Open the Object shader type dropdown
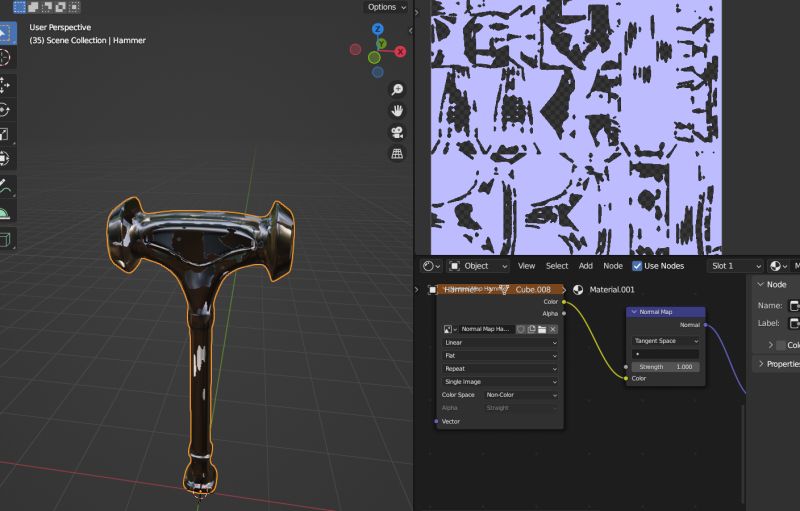Screen dimensions: 800x511 coord(478,266)
